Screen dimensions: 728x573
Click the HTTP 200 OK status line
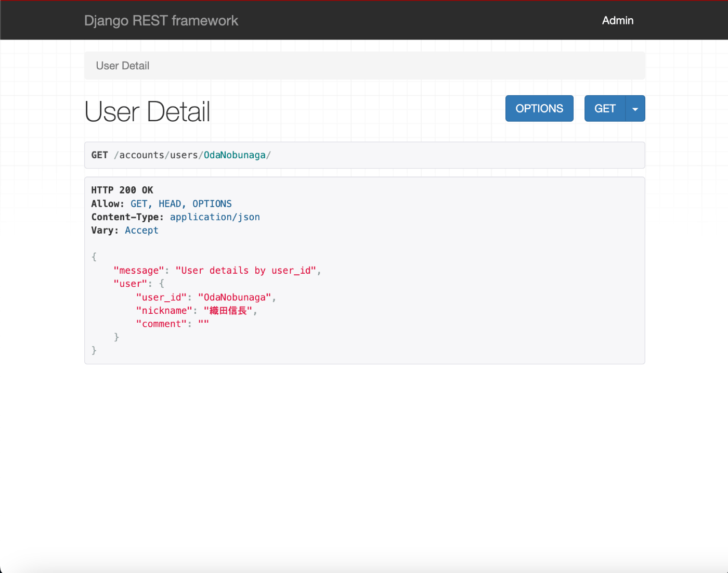coord(122,190)
